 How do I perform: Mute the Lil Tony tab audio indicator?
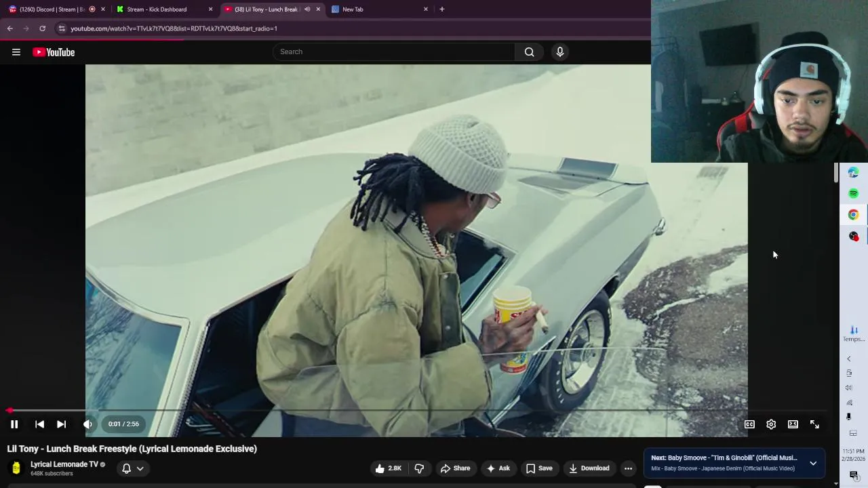pyautogui.click(x=307, y=9)
